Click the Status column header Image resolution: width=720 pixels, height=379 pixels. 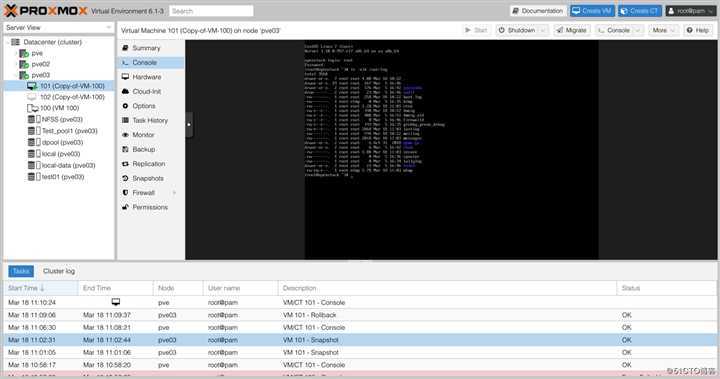click(x=666, y=288)
